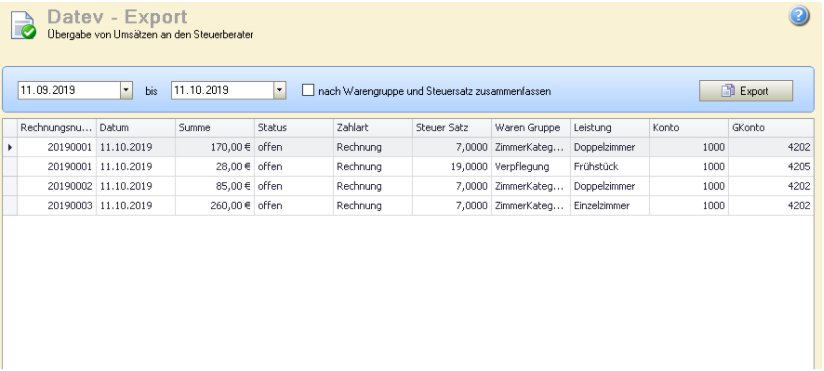This screenshot has width=824, height=371.
Task: Click the Steuer Satz column header
Action: point(452,128)
